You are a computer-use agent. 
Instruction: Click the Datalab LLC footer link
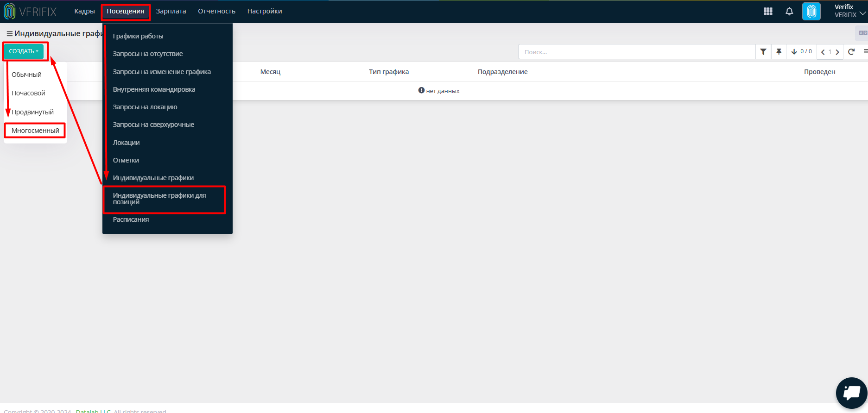point(93,411)
